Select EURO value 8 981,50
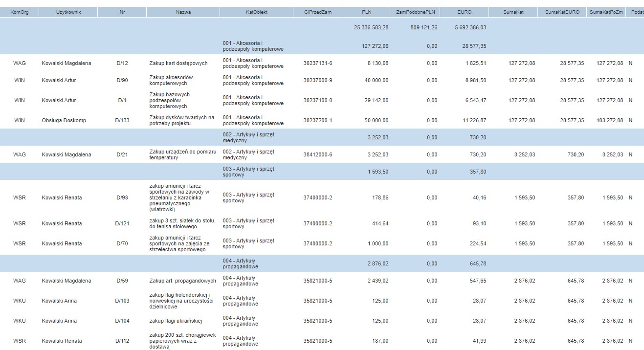The width and height of the screenshot is (644, 350). point(476,80)
